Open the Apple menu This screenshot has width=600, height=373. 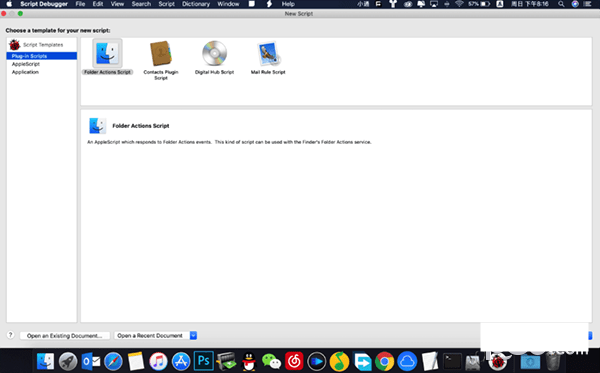point(9,4)
